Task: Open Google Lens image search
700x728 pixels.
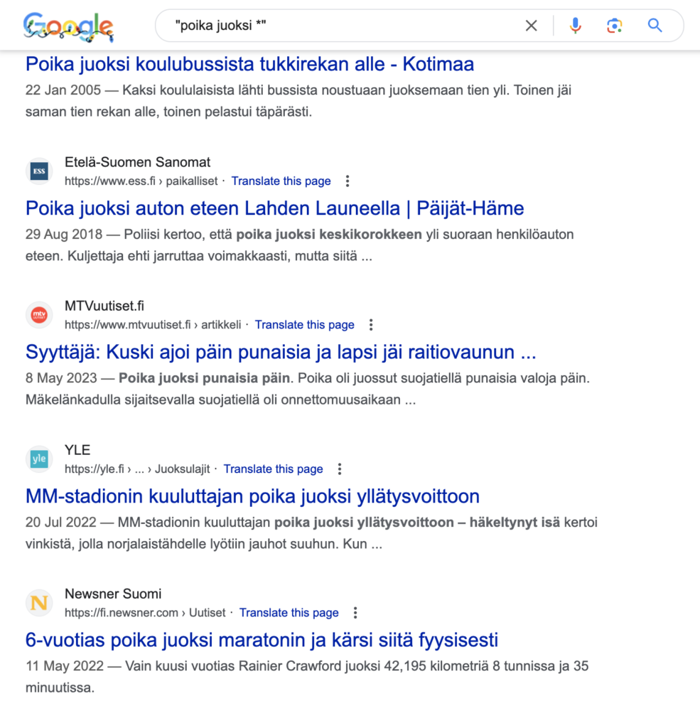Action: point(614,26)
